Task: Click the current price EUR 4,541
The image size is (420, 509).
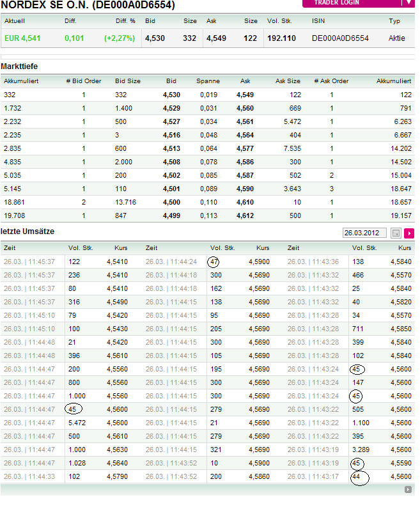Action: coord(22,38)
